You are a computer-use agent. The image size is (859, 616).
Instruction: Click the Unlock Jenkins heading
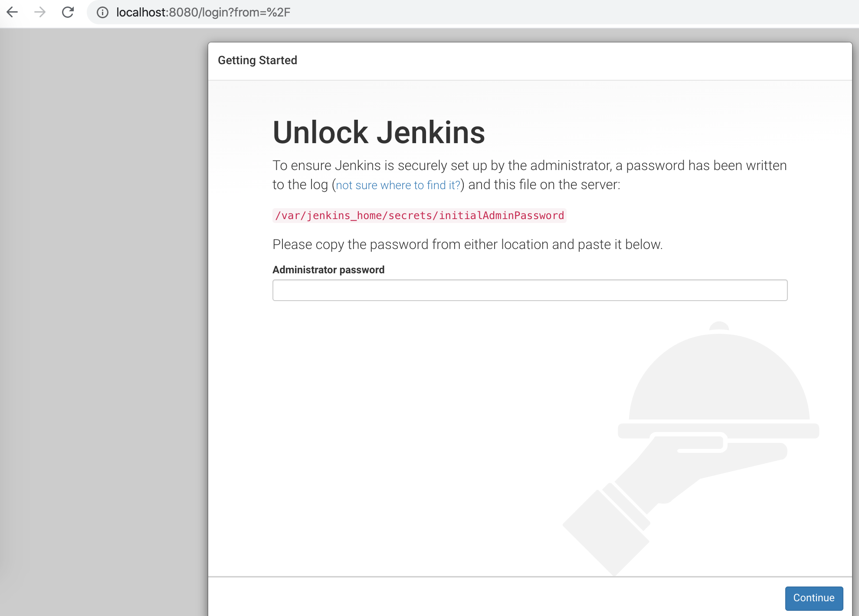tap(379, 132)
